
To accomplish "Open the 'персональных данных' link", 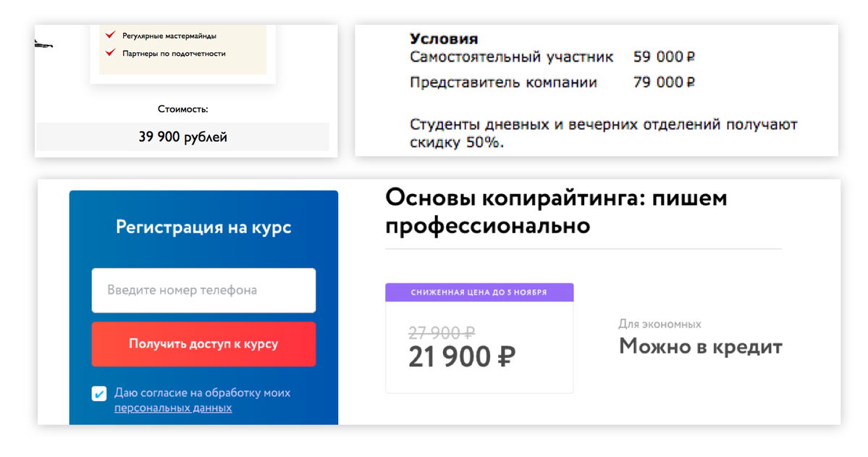I will point(173,408).
